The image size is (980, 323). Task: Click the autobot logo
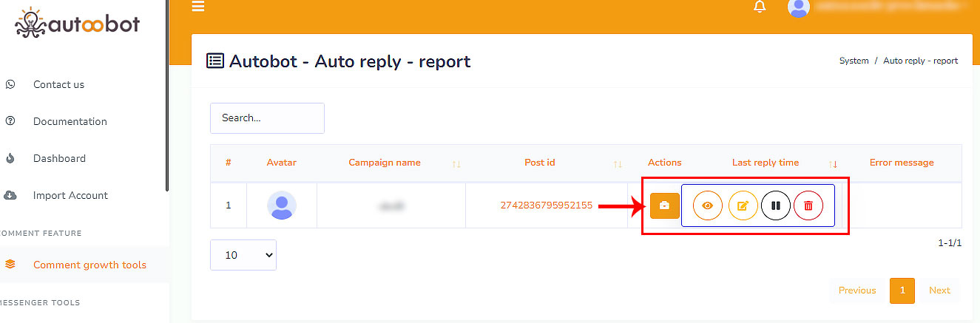click(x=78, y=24)
